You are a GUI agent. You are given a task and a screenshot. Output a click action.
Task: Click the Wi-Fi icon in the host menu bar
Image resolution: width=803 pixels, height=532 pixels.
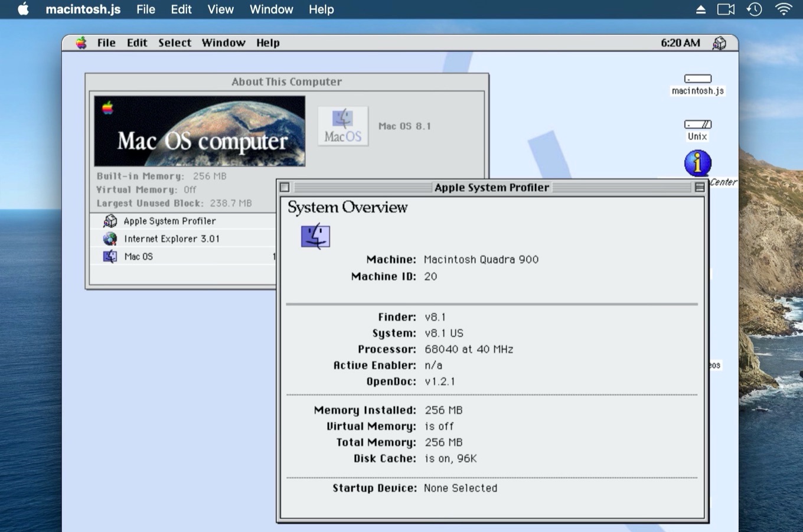(784, 9)
